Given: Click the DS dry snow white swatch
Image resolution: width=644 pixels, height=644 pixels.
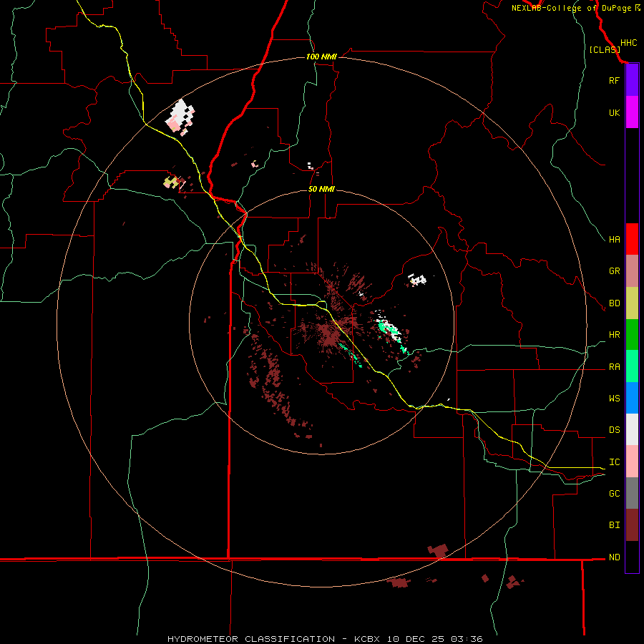Looking at the screenshot, I should [x=632, y=429].
